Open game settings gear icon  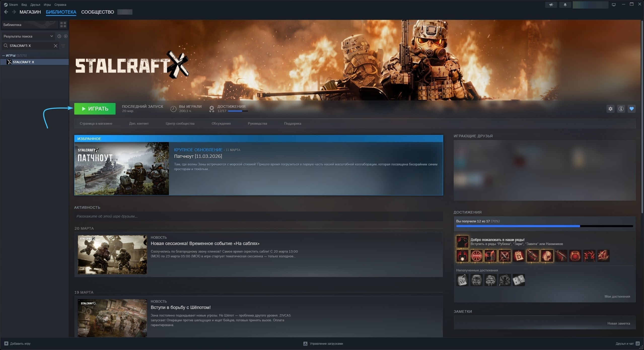click(x=610, y=109)
